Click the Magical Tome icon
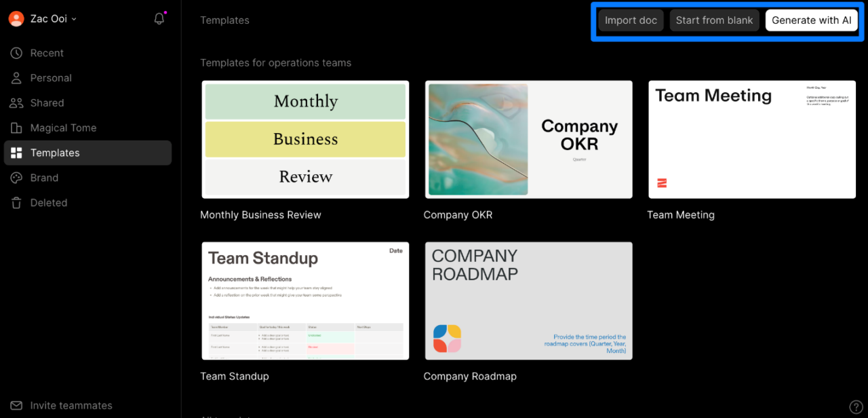868x418 pixels. click(x=16, y=128)
